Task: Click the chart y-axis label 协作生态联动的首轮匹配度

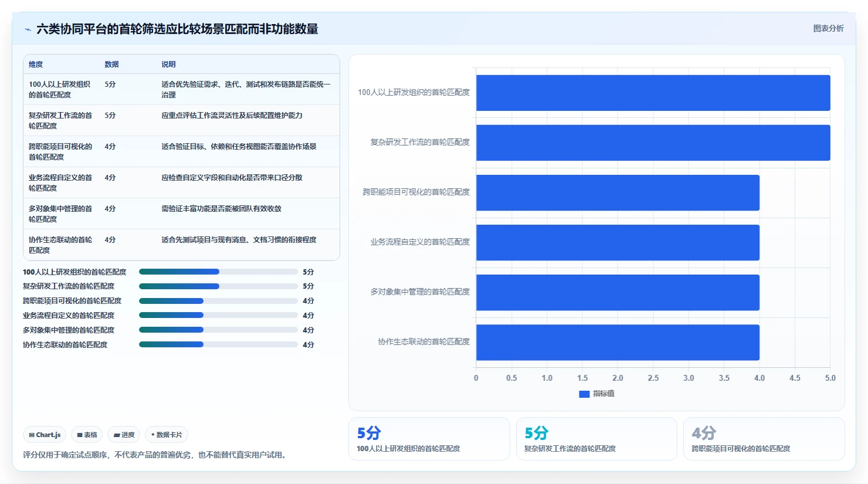Action: tap(423, 341)
